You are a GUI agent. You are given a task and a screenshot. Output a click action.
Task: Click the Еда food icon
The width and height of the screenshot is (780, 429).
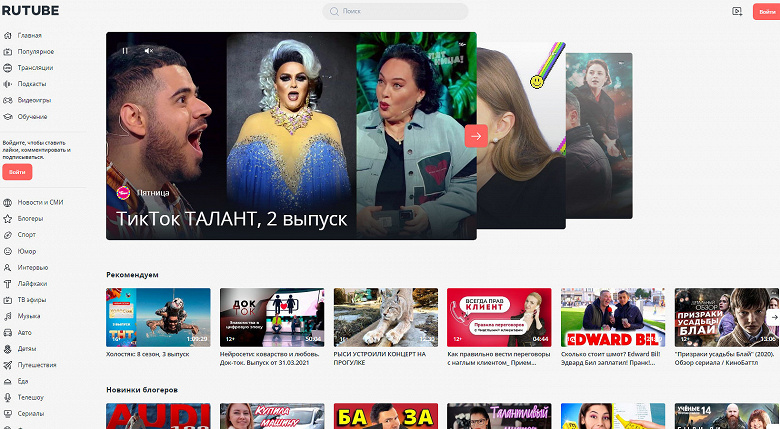(7, 381)
